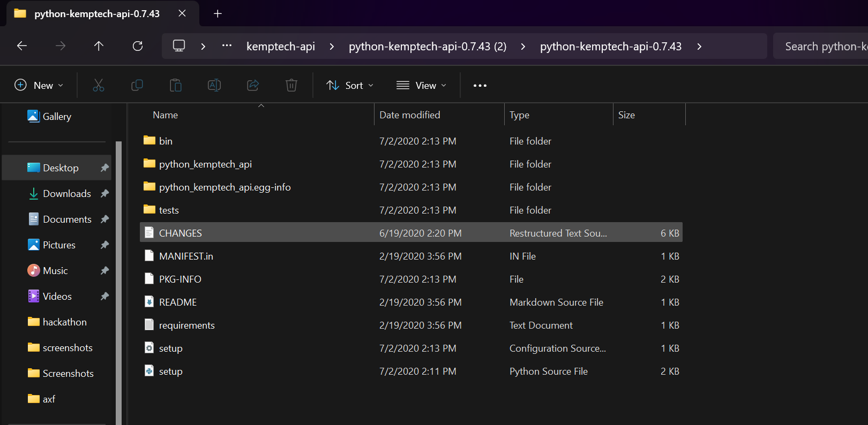
Task: Click the python-kemptech-api-0.7.43 breadcrumb
Action: 611,47
